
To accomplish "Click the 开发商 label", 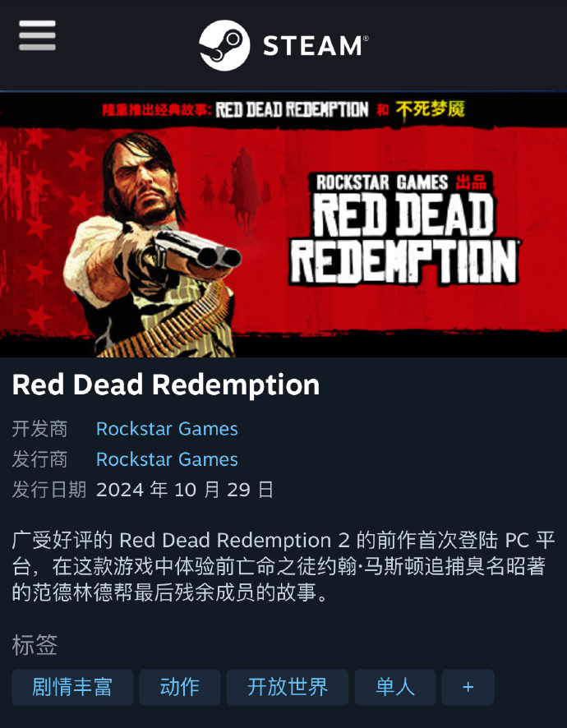I will (x=39, y=429).
